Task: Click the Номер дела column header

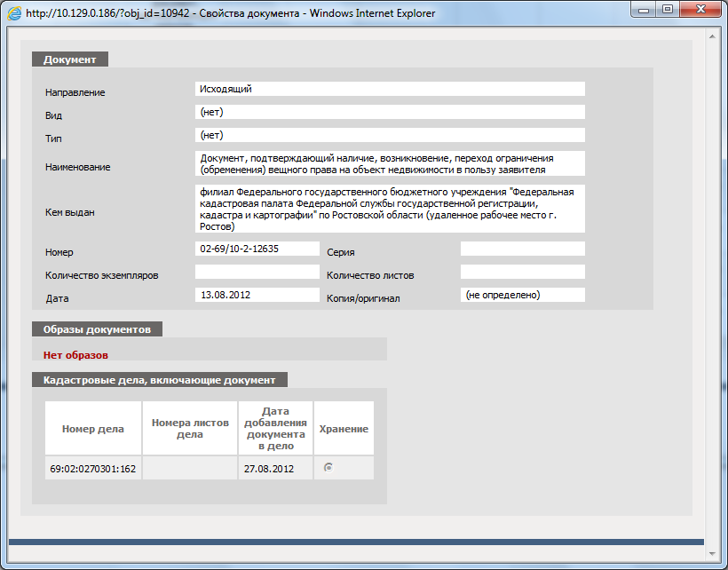Action: (x=93, y=429)
